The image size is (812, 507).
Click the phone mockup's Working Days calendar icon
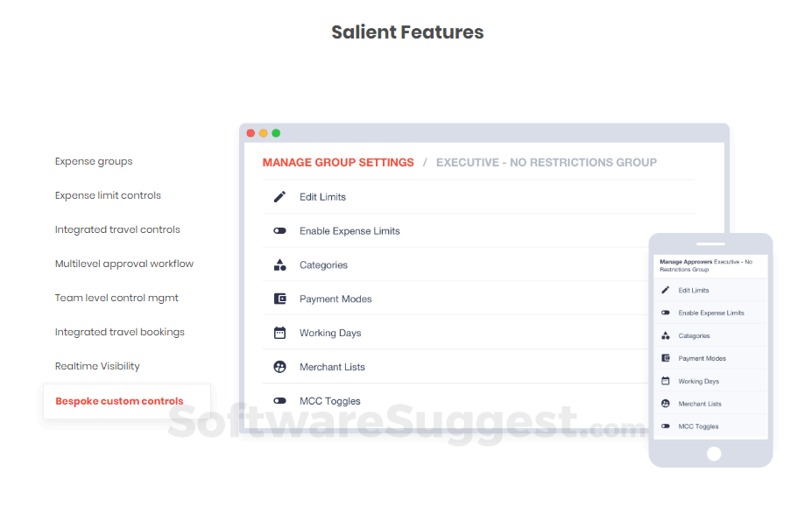click(x=666, y=381)
